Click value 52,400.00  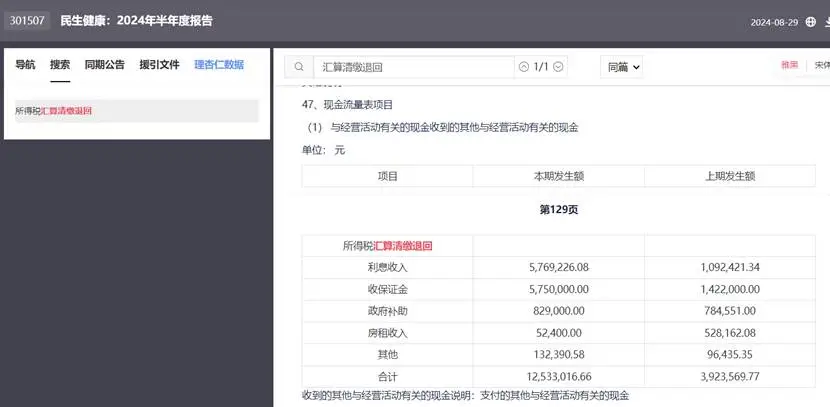pos(558,333)
